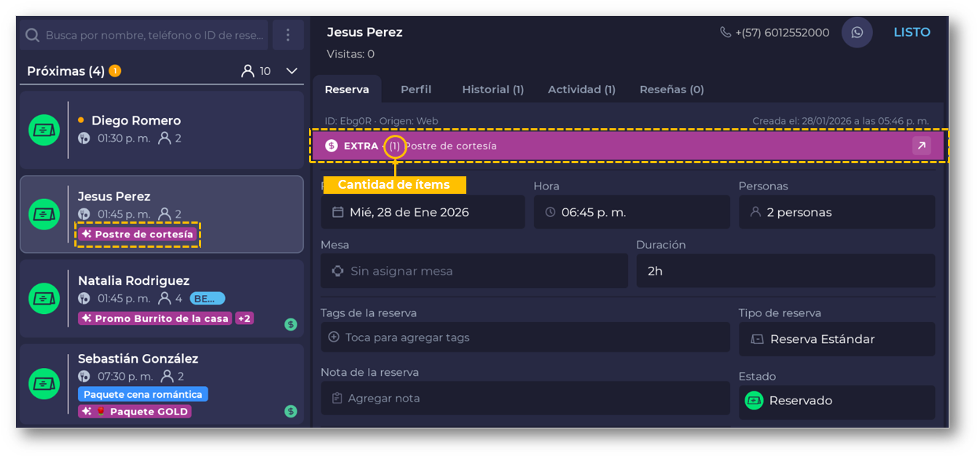Click the LISTO button
The width and height of the screenshot is (980, 459).
coord(912,33)
